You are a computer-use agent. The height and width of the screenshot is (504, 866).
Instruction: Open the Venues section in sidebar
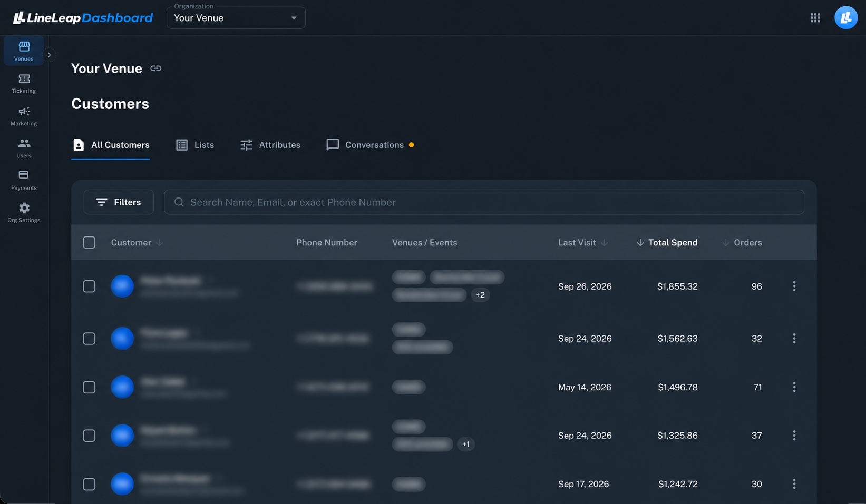(x=24, y=51)
